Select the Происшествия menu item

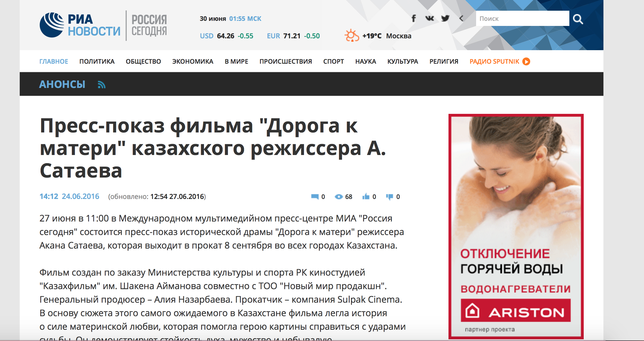[286, 61]
